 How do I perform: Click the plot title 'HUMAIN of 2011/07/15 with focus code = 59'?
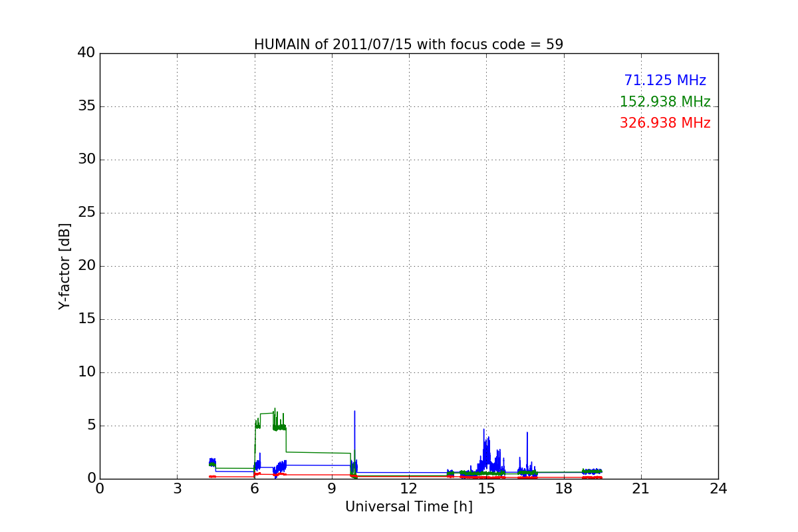click(x=408, y=45)
